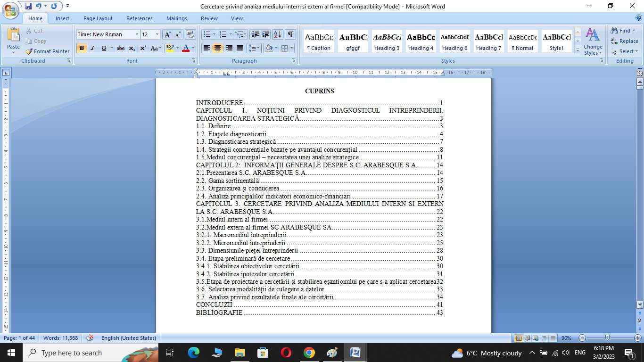Click the Increase Indent icon
644x362 pixels.
(266, 34)
